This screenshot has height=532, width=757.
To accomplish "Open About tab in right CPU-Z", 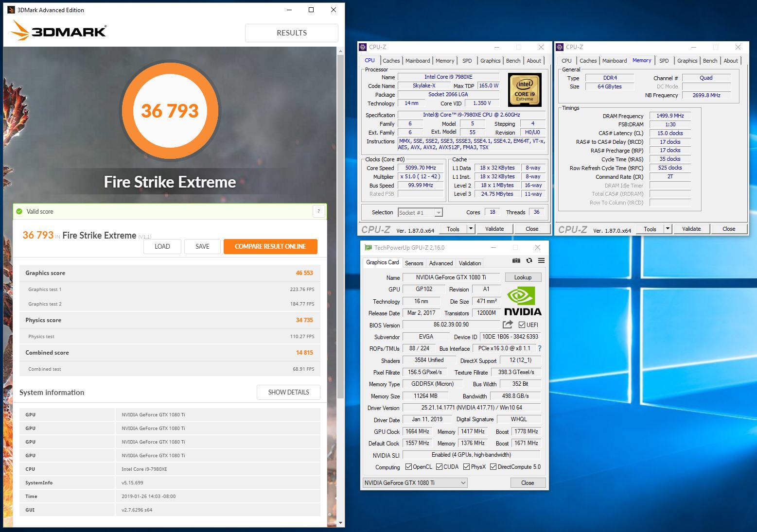I will (x=731, y=61).
